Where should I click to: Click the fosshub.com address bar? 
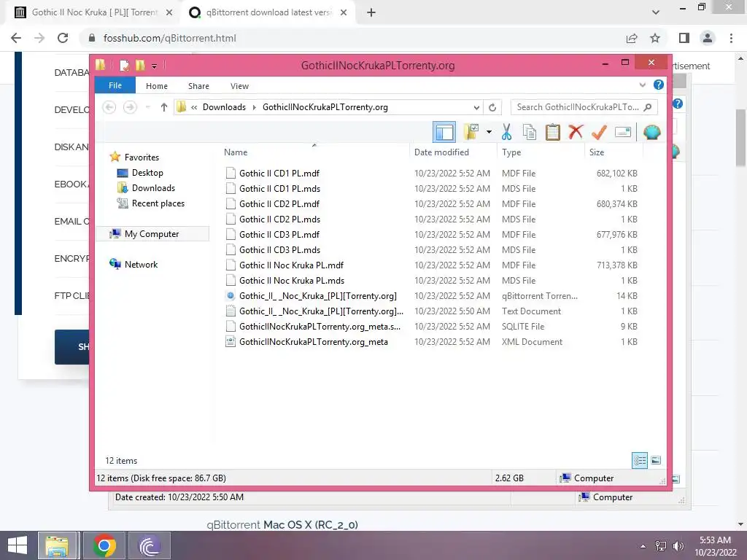352,38
